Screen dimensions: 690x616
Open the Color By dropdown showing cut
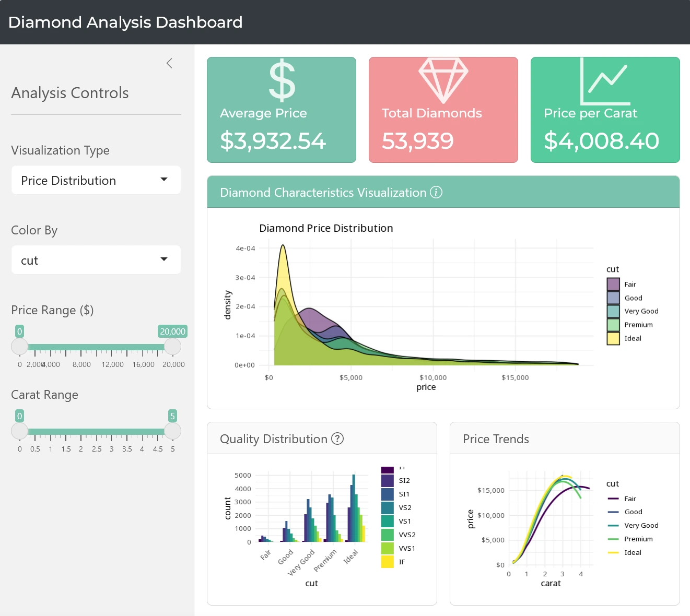[96, 260]
